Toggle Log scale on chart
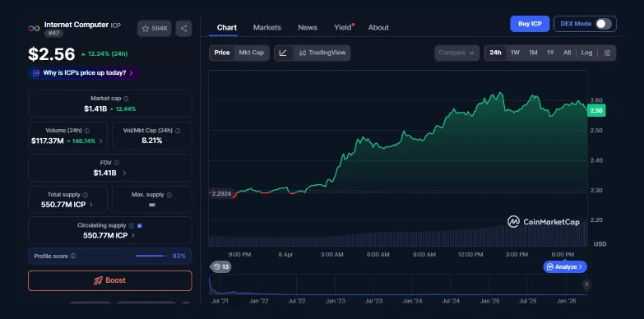The height and width of the screenshot is (319, 644). point(586,53)
